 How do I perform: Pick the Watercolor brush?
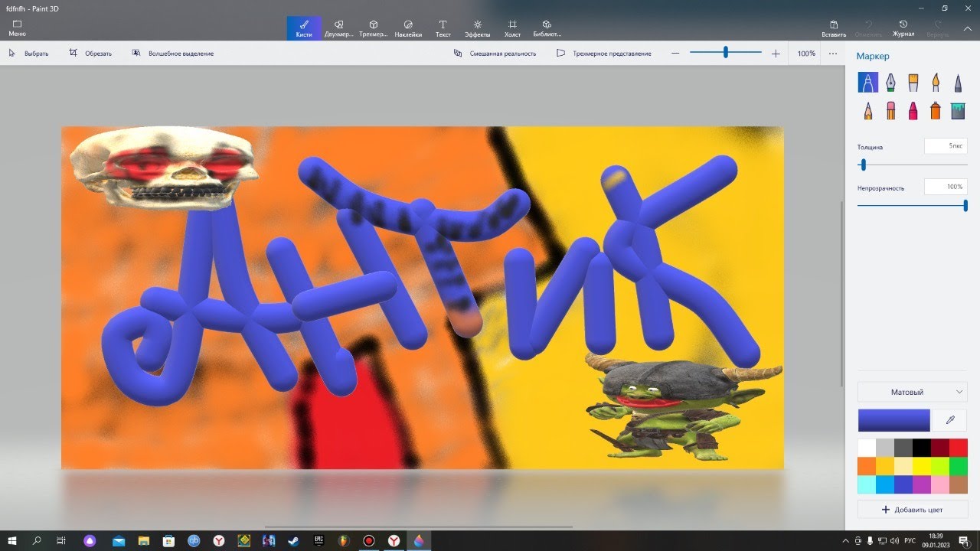pyautogui.click(x=935, y=82)
